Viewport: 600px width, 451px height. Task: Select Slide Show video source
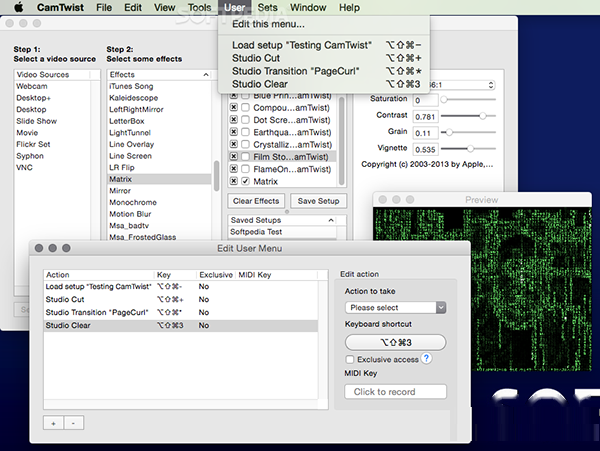coord(53,121)
